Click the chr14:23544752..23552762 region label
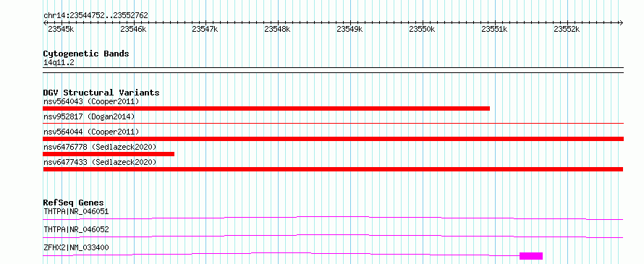644x264 pixels. [x=96, y=15]
